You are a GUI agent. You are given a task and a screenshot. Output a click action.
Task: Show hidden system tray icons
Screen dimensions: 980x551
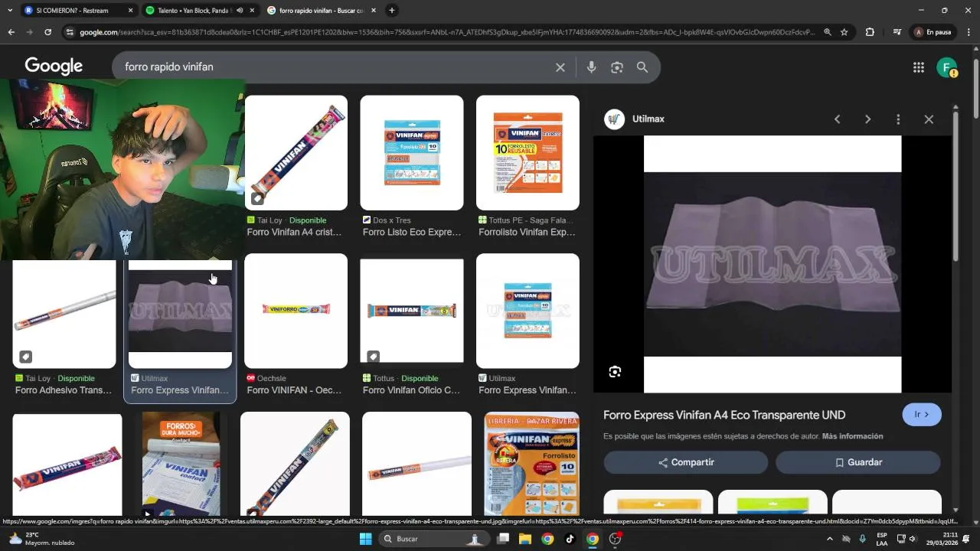829,539
